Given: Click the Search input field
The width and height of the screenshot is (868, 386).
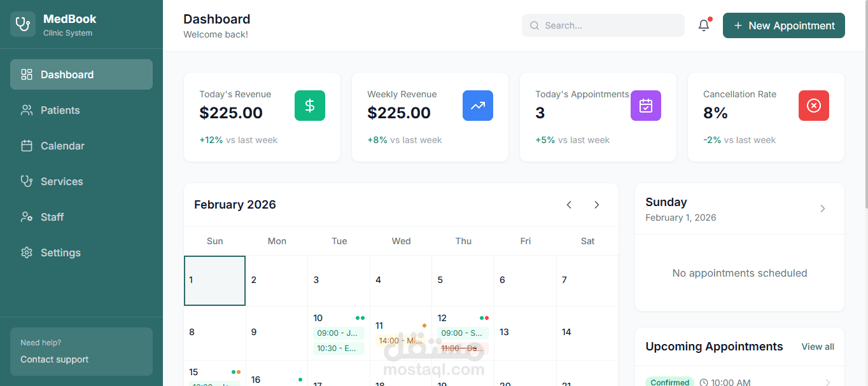Looking at the screenshot, I should (603, 25).
